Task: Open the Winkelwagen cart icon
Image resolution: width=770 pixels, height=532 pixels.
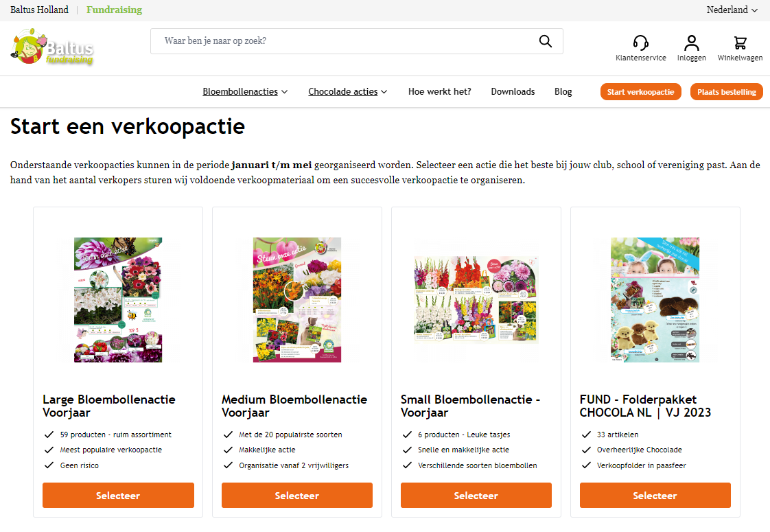Action: coord(740,43)
